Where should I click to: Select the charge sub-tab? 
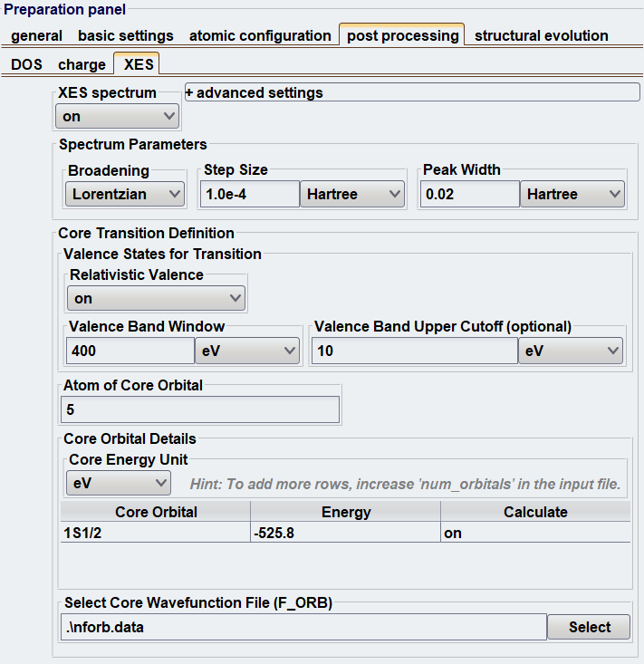[82, 64]
